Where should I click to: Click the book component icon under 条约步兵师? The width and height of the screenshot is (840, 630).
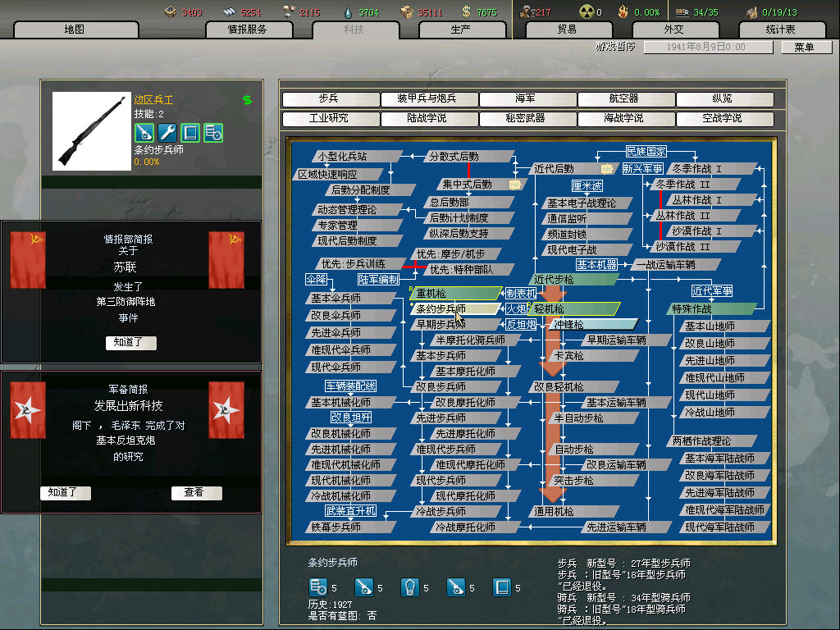502,587
